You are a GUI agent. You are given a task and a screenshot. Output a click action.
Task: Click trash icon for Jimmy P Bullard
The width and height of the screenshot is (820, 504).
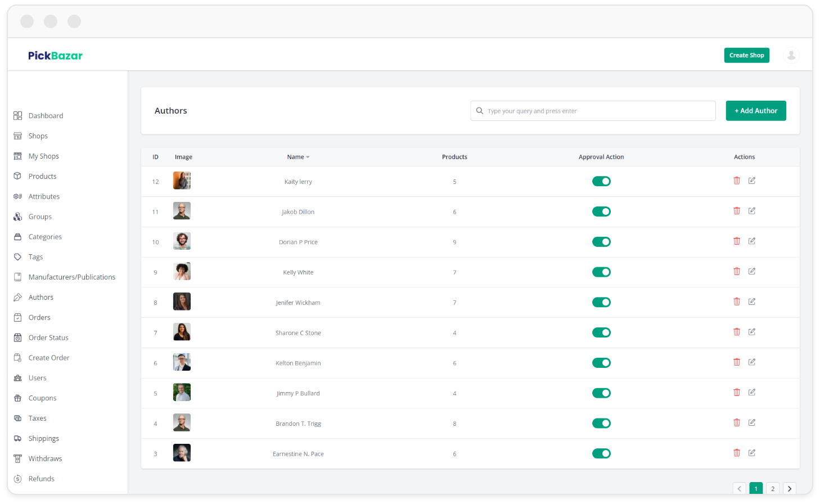pyautogui.click(x=736, y=393)
